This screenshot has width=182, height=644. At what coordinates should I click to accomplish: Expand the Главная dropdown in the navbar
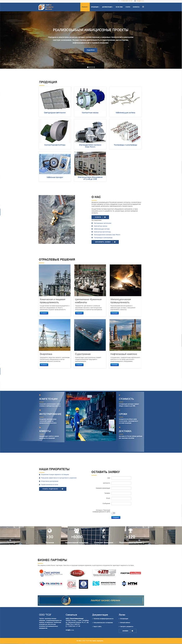point(85,7)
